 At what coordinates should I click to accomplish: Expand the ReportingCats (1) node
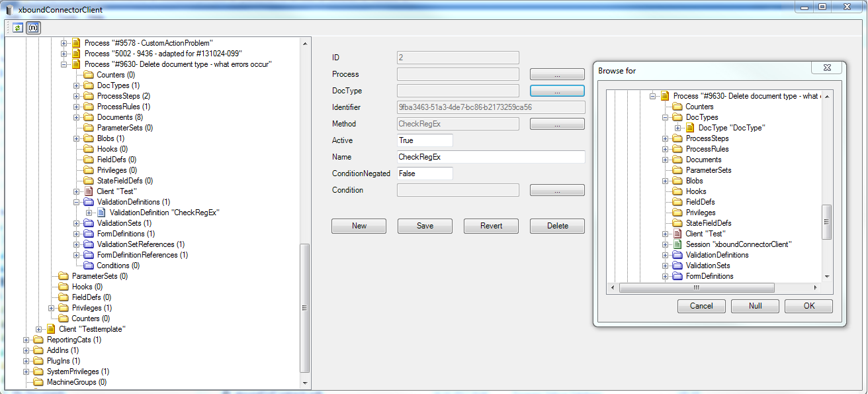[26, 340]
